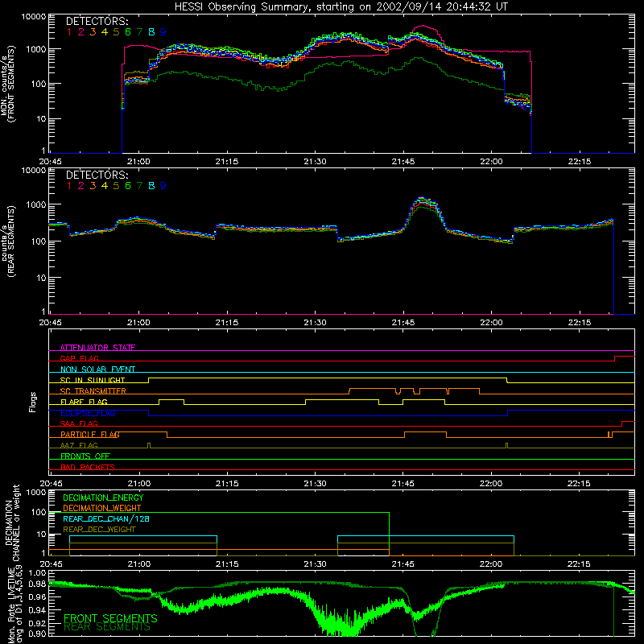Click the DECIMATION_WEIGHT legend label
The height and width of the screenshot is (644, 644).
102,508
